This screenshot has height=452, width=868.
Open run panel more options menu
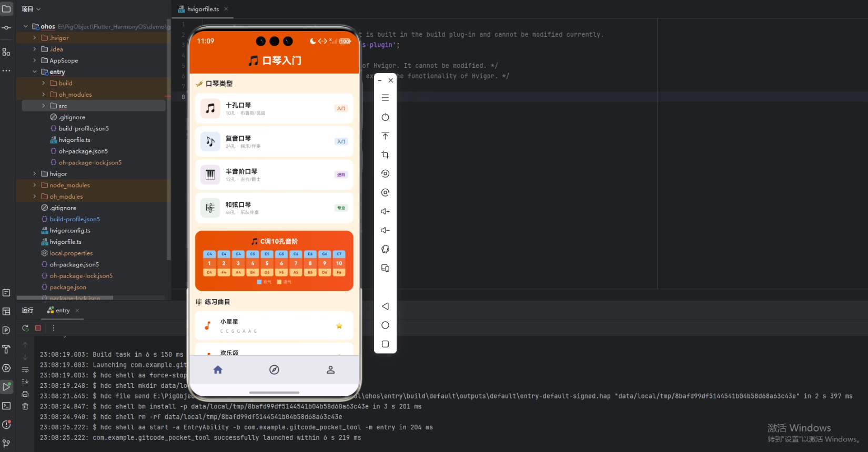[53, 328]
